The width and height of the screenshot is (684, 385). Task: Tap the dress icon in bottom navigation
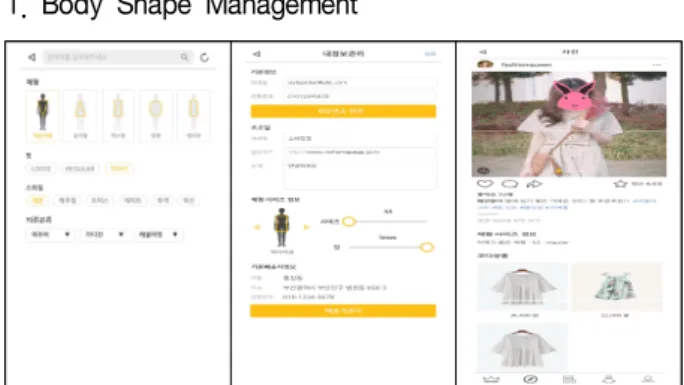[609, 379]
